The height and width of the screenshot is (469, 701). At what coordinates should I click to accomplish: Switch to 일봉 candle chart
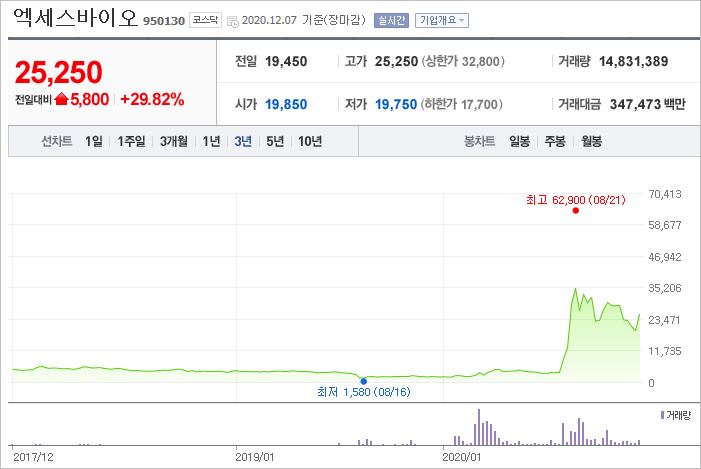tap(519, 141)
